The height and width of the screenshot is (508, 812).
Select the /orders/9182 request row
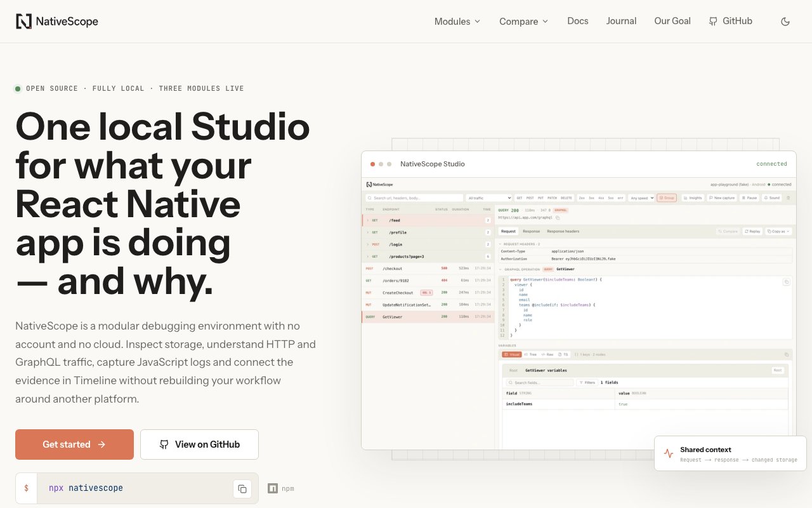(428, 281)
